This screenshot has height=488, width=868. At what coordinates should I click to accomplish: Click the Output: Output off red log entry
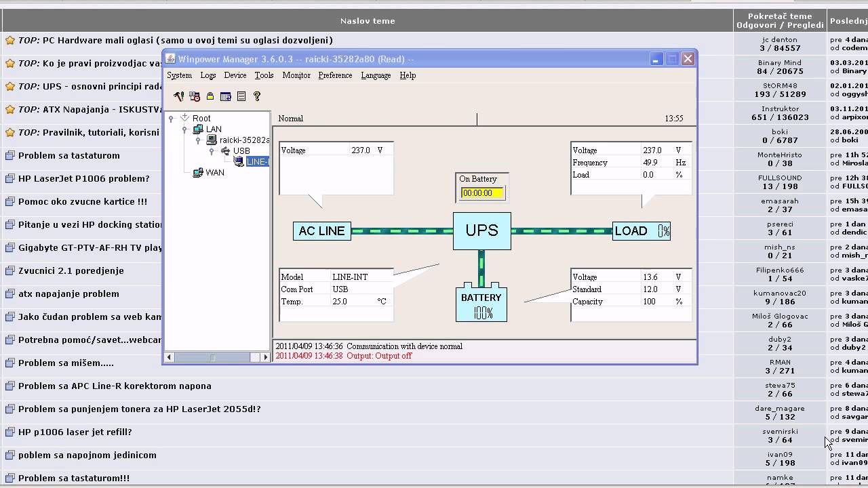(x=344, y=357)
